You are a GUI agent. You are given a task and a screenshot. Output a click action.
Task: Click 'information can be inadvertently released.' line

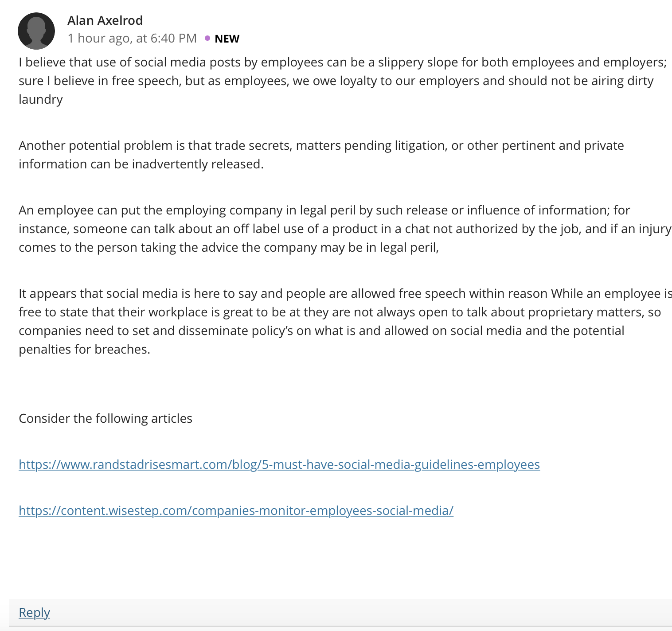[x=141, y=164]
